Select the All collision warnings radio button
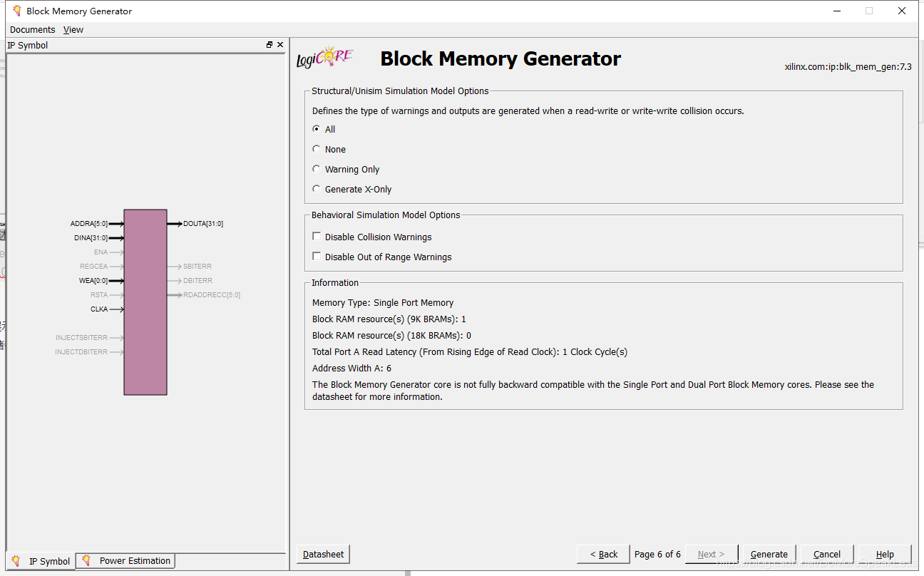The width and height of the screenshot is (924, 576). pos(317,129)
